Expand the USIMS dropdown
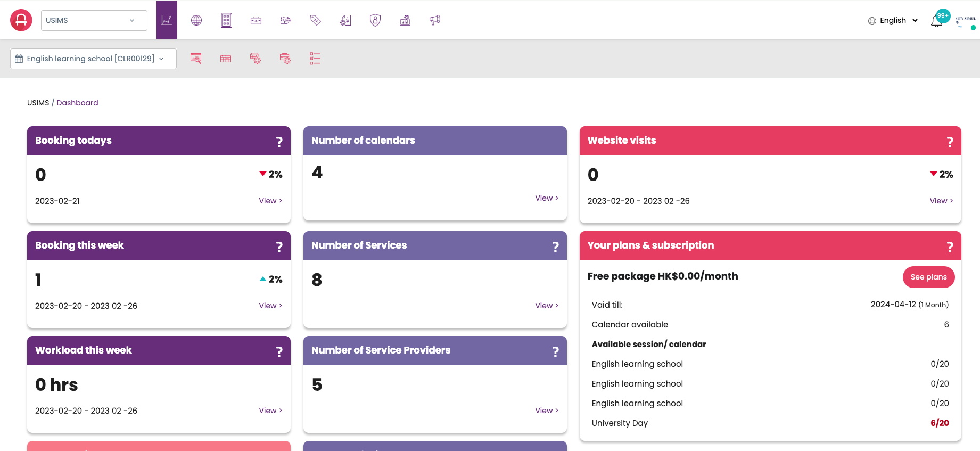 point(94,20)
